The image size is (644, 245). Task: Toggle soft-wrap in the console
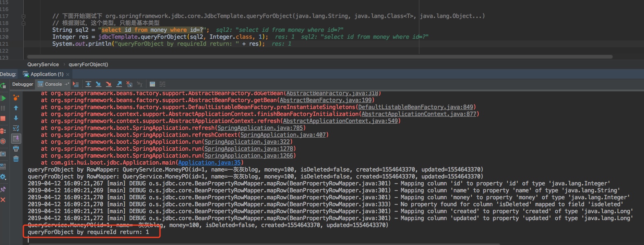[16, 128]
